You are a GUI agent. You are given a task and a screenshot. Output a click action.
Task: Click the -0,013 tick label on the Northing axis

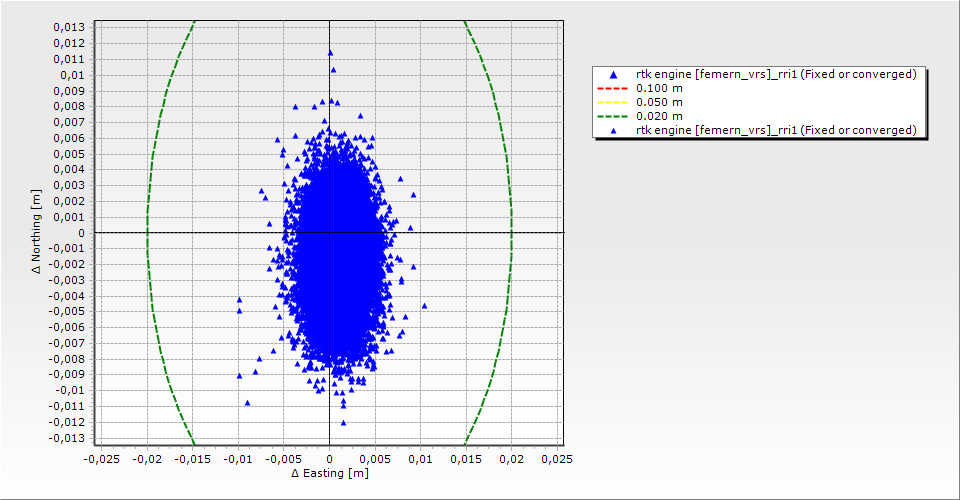tap(67, 438)
